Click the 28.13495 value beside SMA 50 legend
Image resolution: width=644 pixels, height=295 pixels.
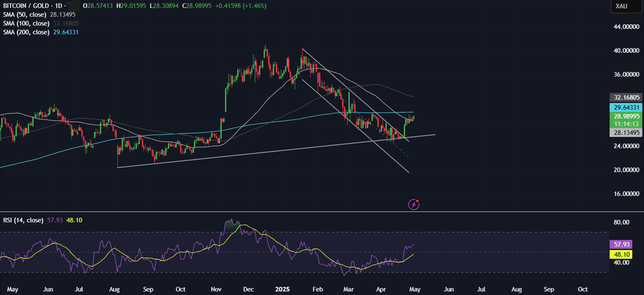tap(62, 15)
